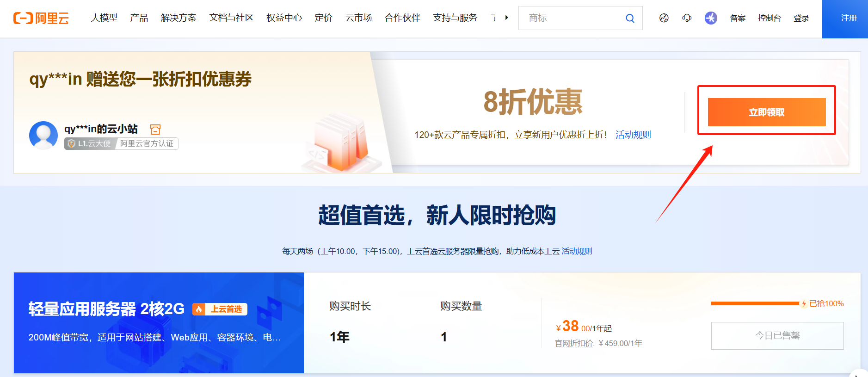Click the 备案 link
This screenshot has width=868, height=377.
point(738,18)
